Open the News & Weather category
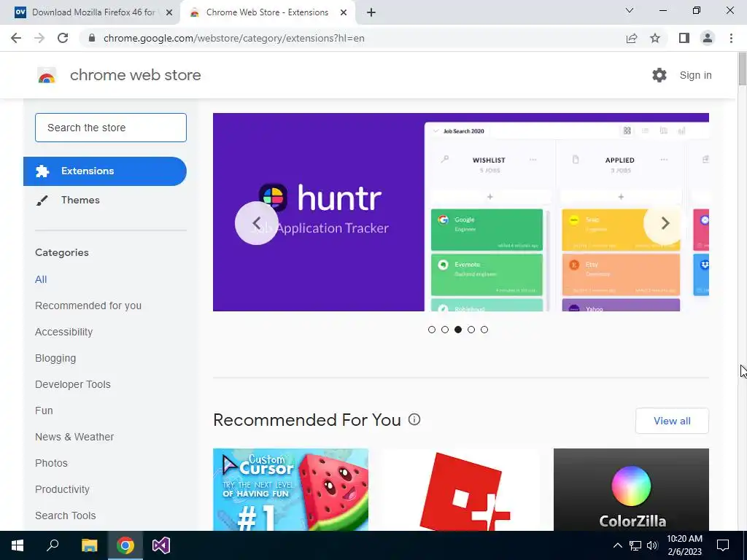The image size is (747, 560). pos(74,437)
